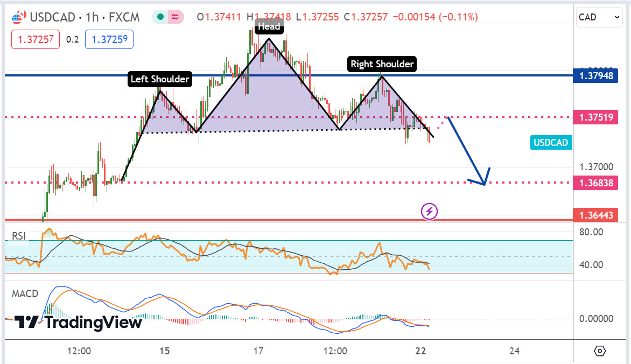631x364 pixels.
Task: Open chart settings via hexagon icon
Action: point(600,351)
